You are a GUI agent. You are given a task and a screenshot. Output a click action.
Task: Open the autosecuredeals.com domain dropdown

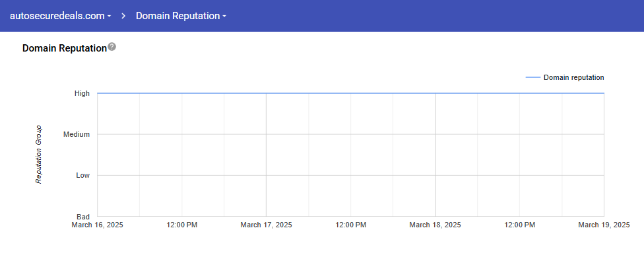61,16
